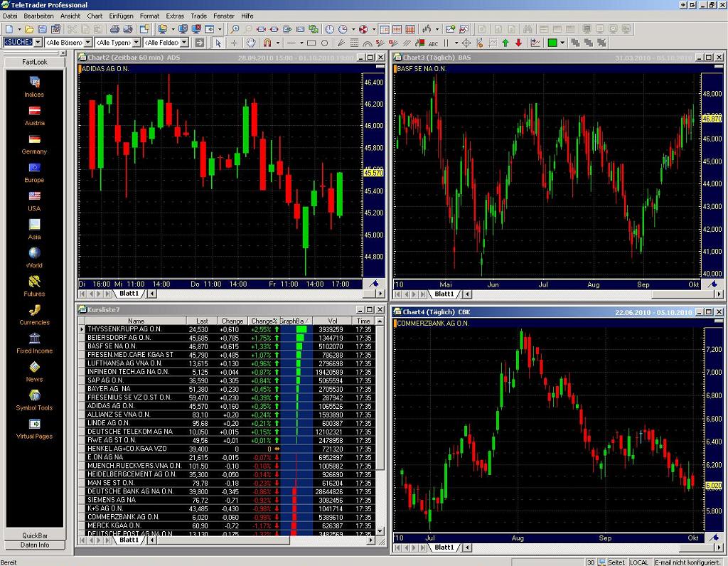728x566 pixels.
Task: Click the zoom in magnifier icon
Action: click(235, 29)
